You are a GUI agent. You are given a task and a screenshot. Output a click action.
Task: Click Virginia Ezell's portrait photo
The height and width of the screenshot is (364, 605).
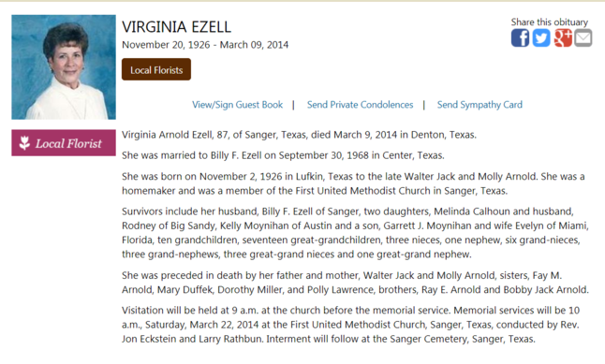64,67
